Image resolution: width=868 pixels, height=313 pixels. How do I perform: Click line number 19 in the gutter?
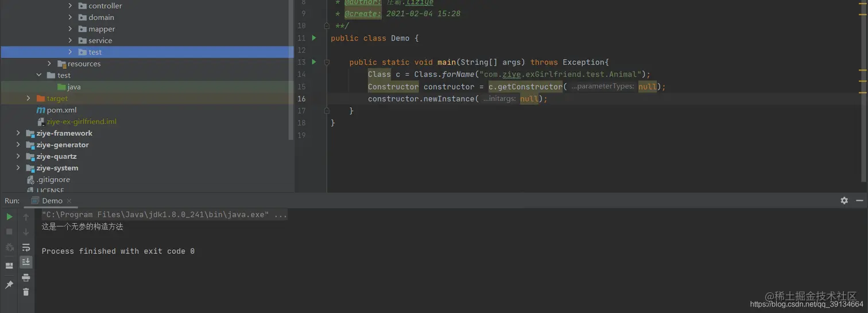point(301,135)
